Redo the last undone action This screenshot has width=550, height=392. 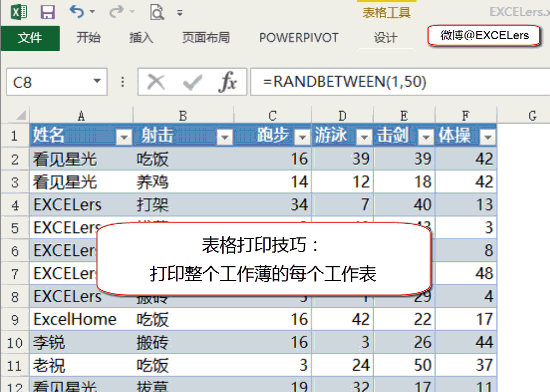point(116,12)
